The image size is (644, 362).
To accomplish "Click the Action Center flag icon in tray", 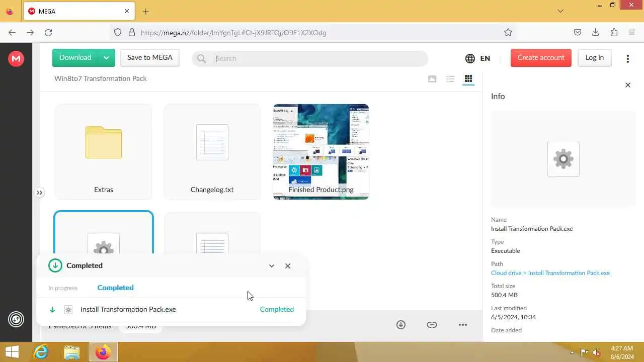I will [x=585, y=352].
